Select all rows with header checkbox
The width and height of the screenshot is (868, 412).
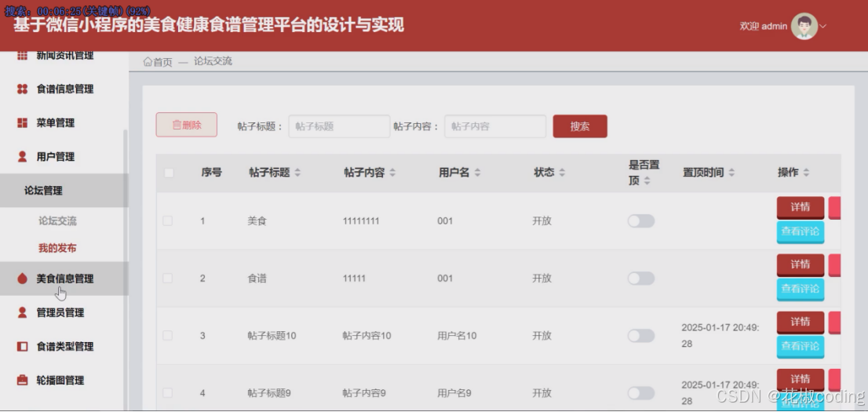click(169, 173)
